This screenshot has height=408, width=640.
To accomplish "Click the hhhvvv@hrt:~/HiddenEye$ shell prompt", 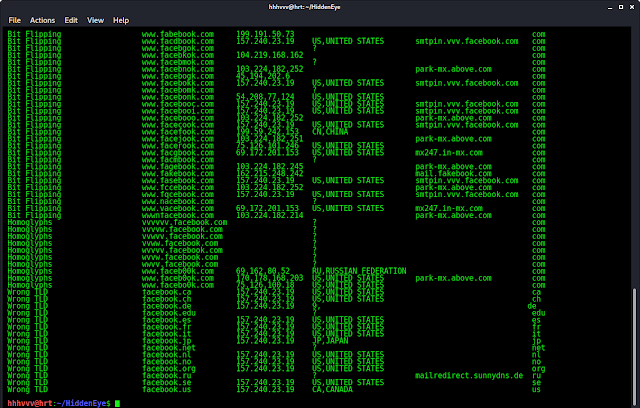I will [x=59, y=403].
